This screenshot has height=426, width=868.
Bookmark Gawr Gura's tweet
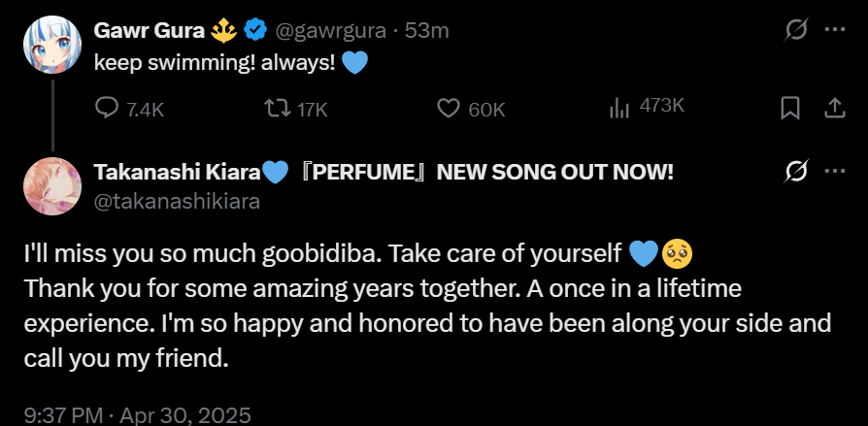(x=790, y=109)
